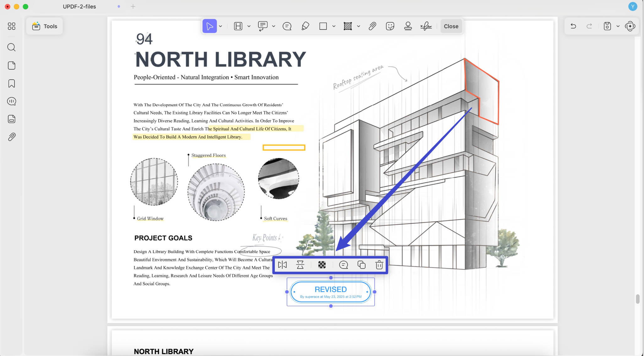This screenshot has width=644, height=356.
Task: Click the soft curves circular image
Action: coord(279,178)
